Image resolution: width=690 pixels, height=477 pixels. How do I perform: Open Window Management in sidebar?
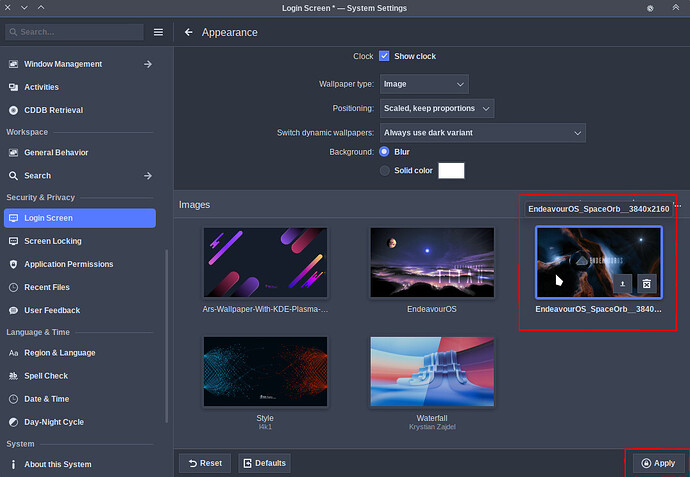click(80, 64)
